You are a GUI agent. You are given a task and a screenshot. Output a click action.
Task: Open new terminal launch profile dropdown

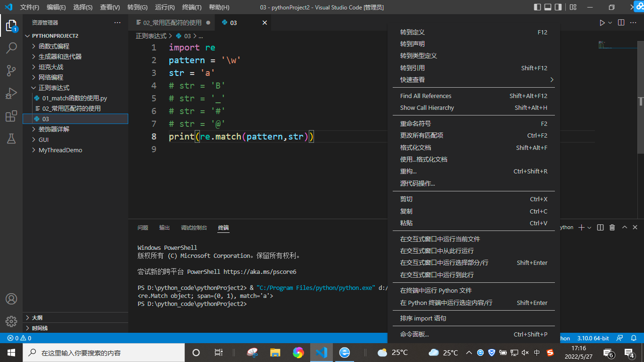pyautogui.click(x=589, y=227)
